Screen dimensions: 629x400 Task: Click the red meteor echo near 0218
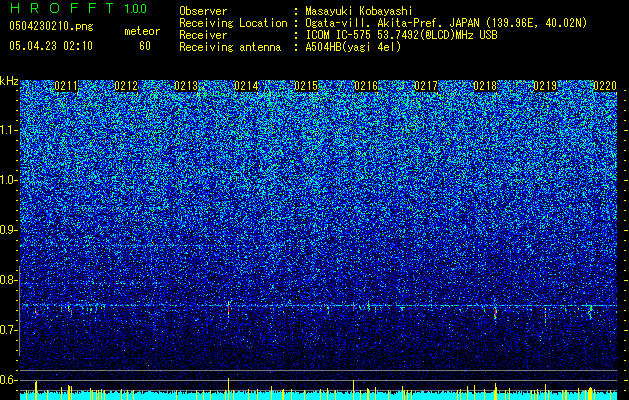[495, 313]
